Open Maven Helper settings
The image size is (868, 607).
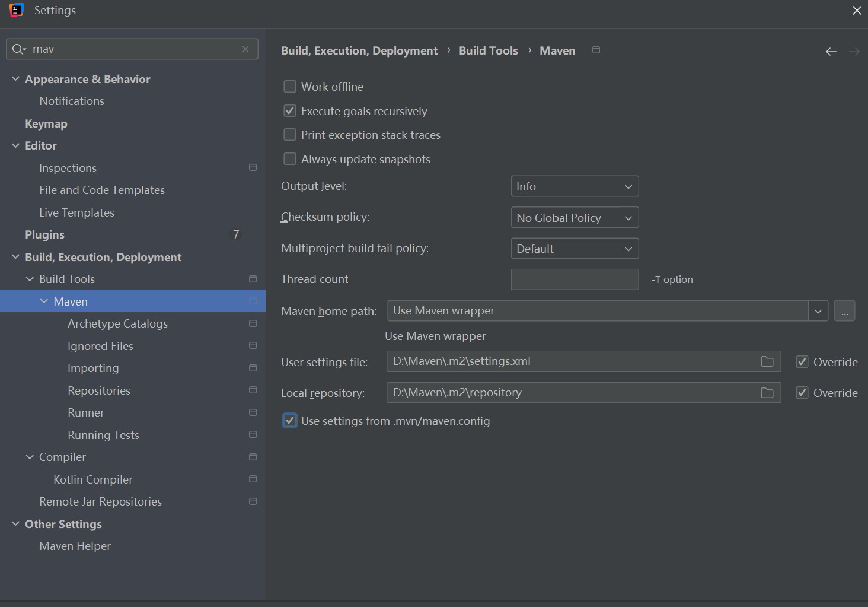pos(75,546)
